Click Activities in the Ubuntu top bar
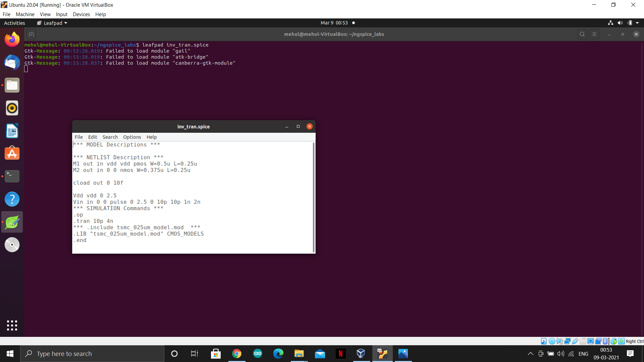 [14, 23]
